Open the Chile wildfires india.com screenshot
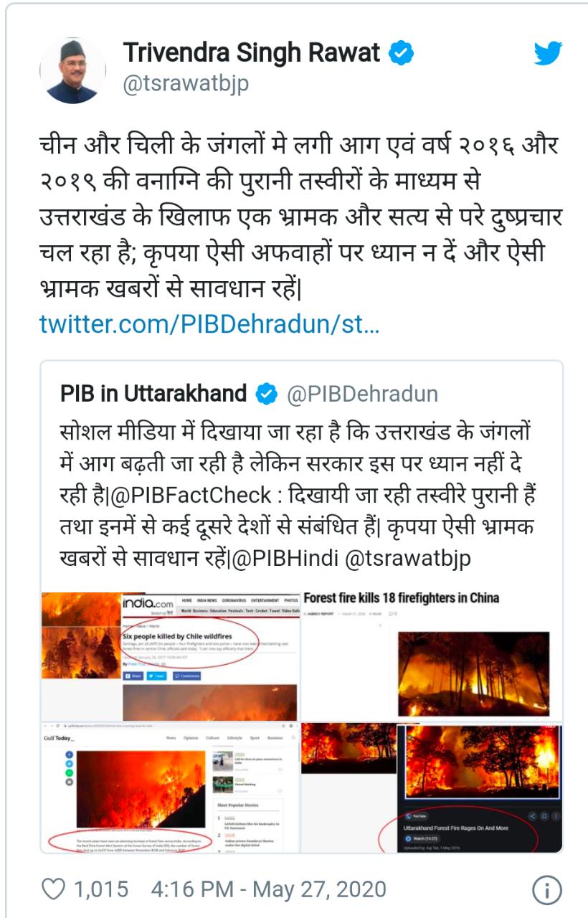Viewport: 588px width, 918px height. tap(169, 656)
